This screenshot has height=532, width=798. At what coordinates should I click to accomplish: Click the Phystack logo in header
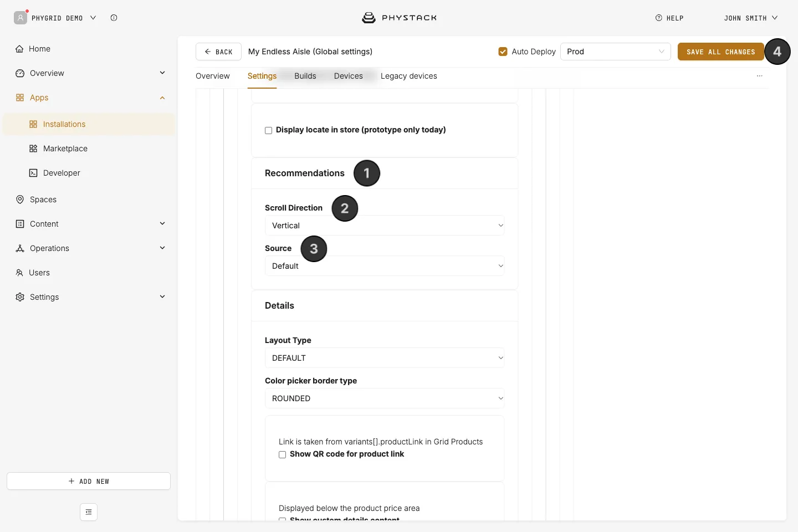pyautogui.click(x=399, y=18)
